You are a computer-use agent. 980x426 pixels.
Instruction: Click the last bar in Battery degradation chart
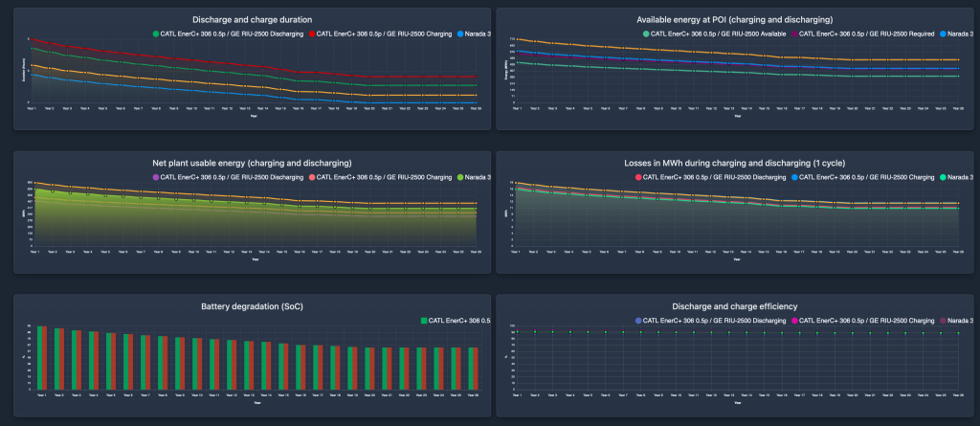pos(473,368)
